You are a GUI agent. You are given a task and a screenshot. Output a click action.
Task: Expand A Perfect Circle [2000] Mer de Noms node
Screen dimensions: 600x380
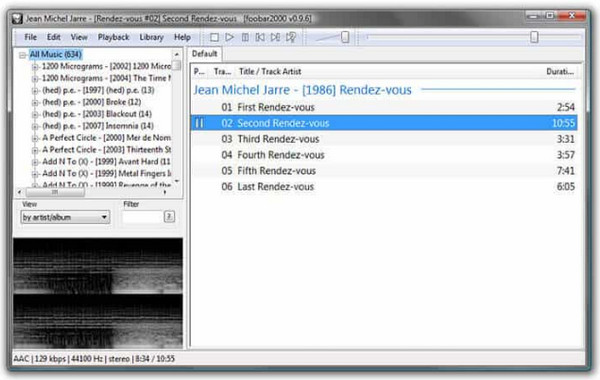coord(35,138)
